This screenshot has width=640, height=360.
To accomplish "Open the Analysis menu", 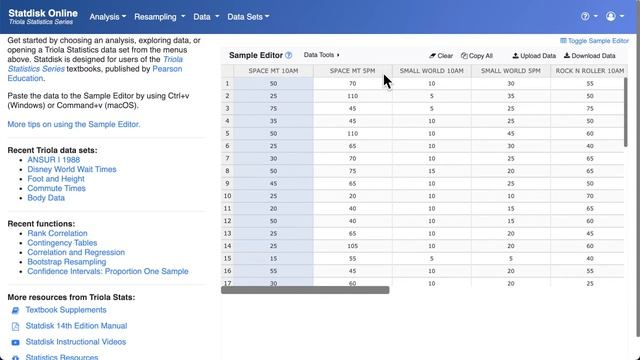I will tap(108, 17).
